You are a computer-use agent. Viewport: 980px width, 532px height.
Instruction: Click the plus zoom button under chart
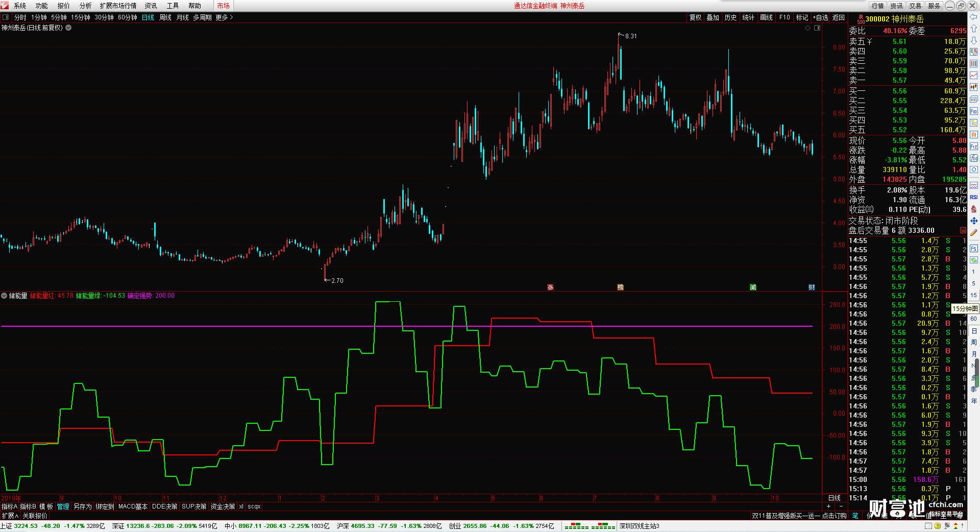[x=829, y=506]
